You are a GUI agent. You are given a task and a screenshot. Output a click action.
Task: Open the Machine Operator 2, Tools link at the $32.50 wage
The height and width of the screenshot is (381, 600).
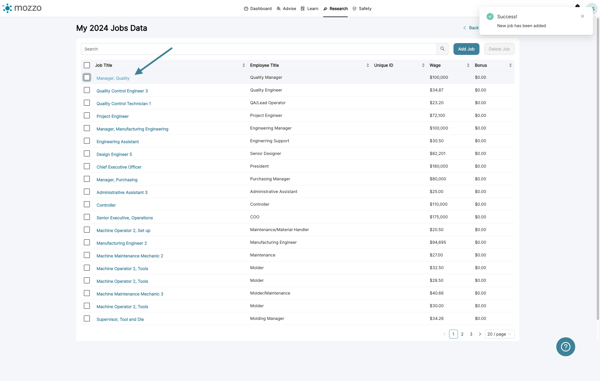pyautogui.click(x=122, y=269)
